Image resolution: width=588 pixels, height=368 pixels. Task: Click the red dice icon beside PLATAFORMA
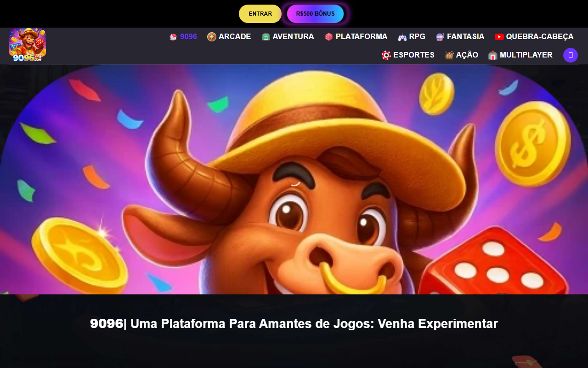point(329,37)
